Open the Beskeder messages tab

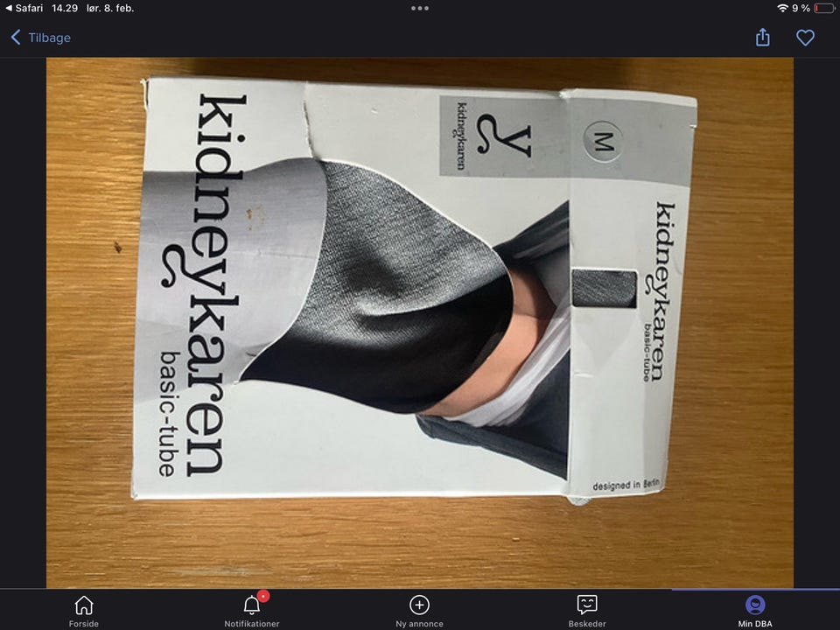click(587, 612)
